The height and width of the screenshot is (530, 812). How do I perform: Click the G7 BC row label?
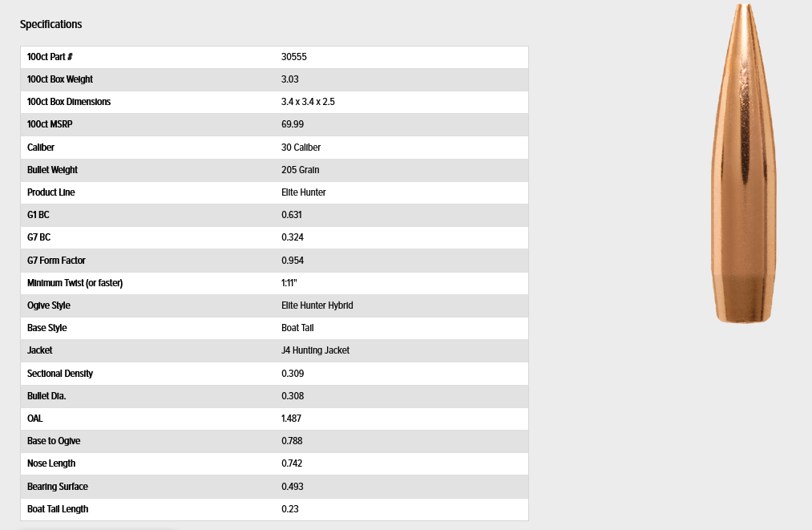click(x=38, y=237)
